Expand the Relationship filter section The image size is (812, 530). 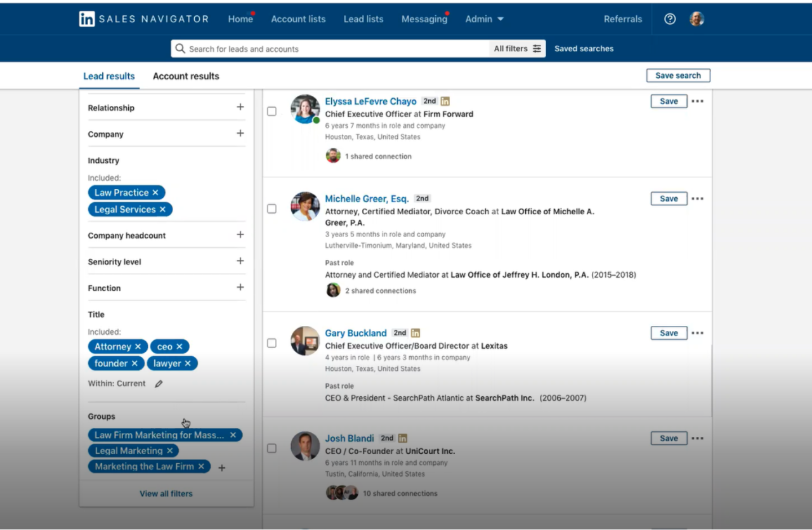[240, 108]
